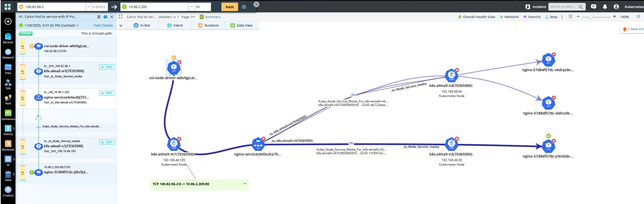Expand Intents sidebar submenu arrow
The height and width of the screenshot is (204, 644).
[x=14, y=128]
